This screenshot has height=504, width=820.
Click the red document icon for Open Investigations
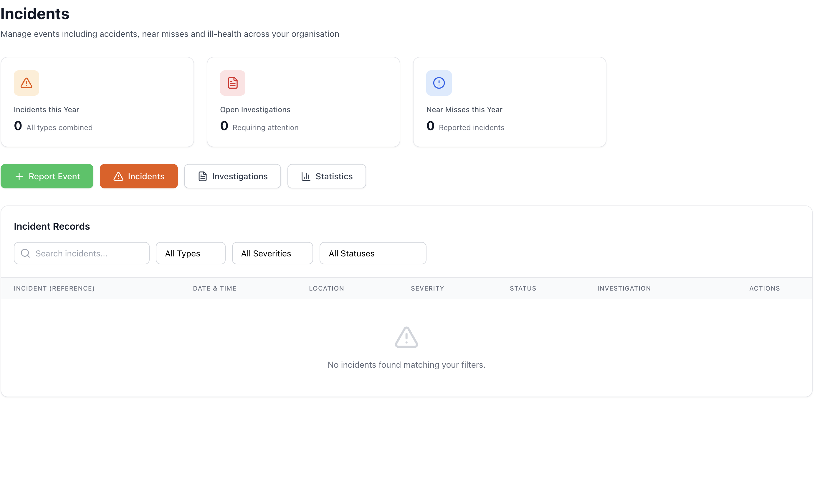[232, 83]
